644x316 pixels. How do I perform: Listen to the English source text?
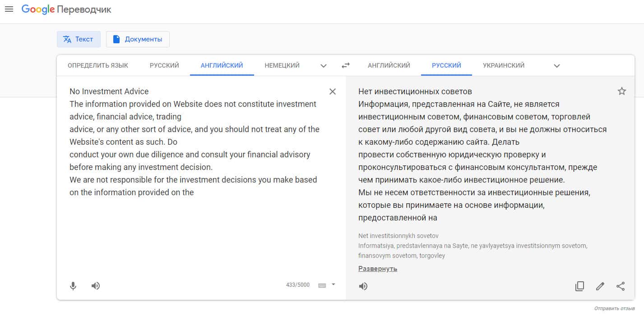(96, 286)
